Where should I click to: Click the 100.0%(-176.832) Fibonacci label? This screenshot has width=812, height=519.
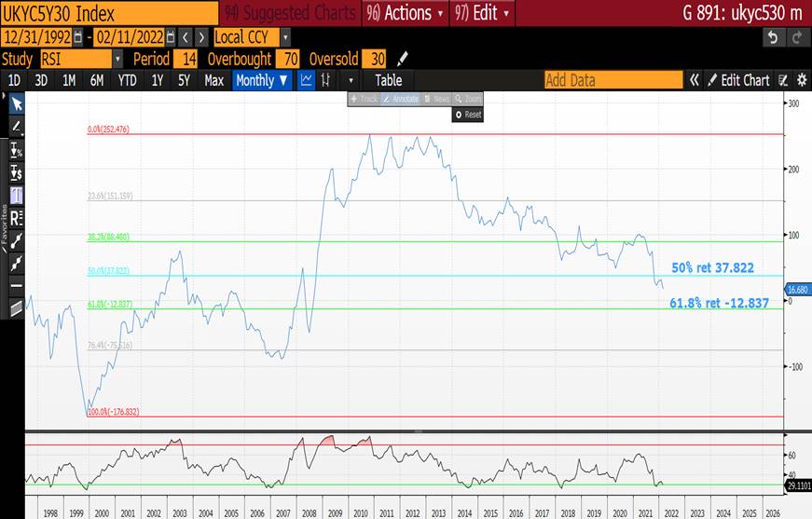pyautogui.click(x=113, y=412)
